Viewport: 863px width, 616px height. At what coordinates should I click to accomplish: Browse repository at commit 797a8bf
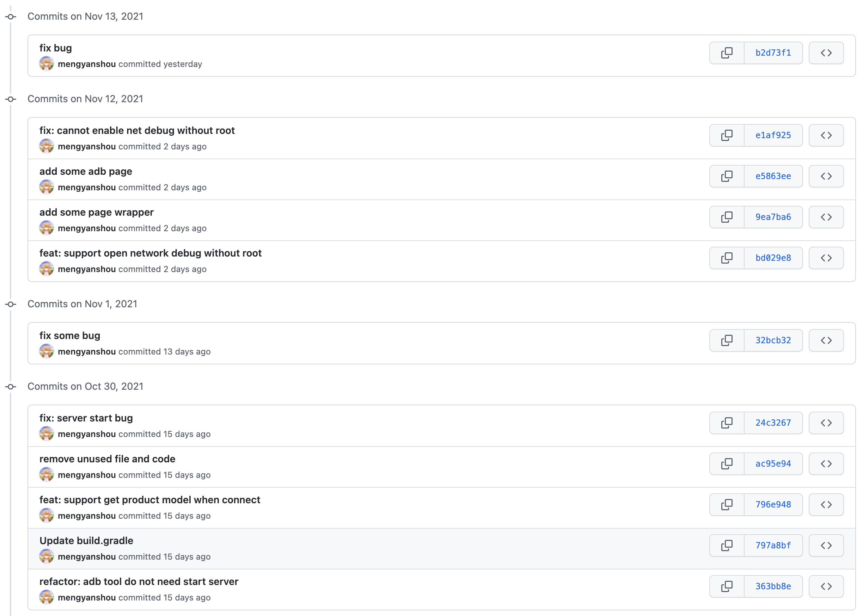(826, 546)
